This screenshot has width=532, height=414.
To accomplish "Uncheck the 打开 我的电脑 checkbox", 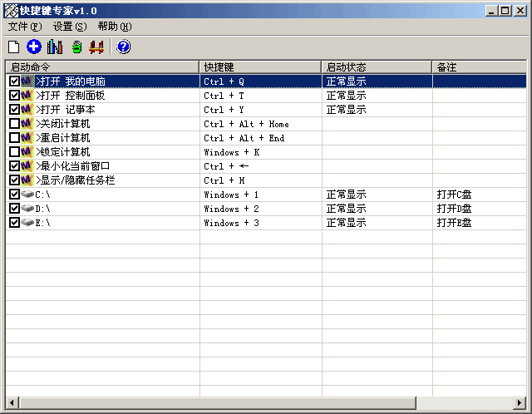I will coord(14,81).
